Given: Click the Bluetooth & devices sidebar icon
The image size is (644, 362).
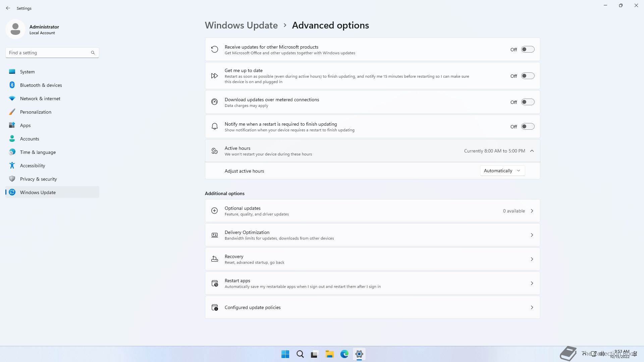Looking at the screenshot, I should click(x=12, y=85).
